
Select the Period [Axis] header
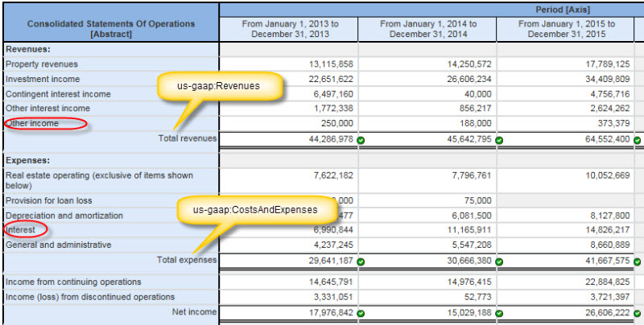tap(562, 10)
